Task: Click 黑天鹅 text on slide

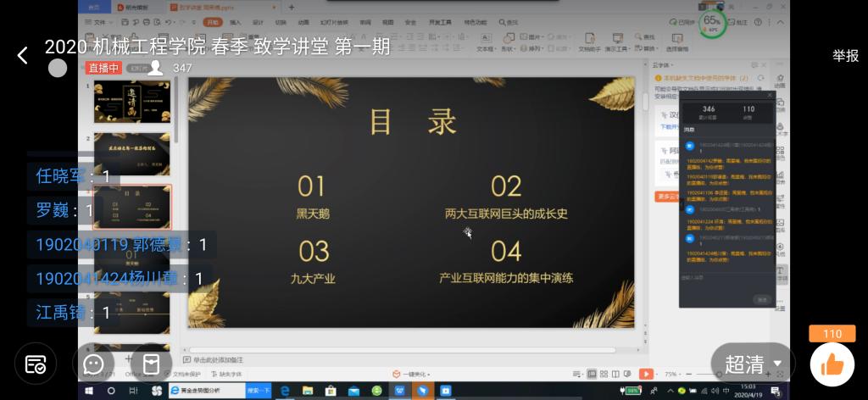Action: (313, 214)
